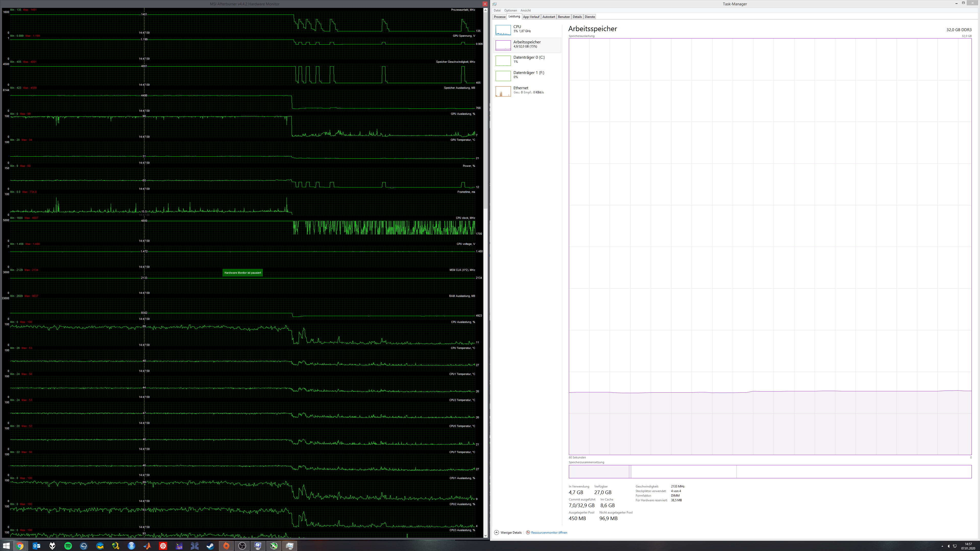This screenshot has height=551, width=980.
Task: Open Outlook from the taskbar
Action: [36, 546]
